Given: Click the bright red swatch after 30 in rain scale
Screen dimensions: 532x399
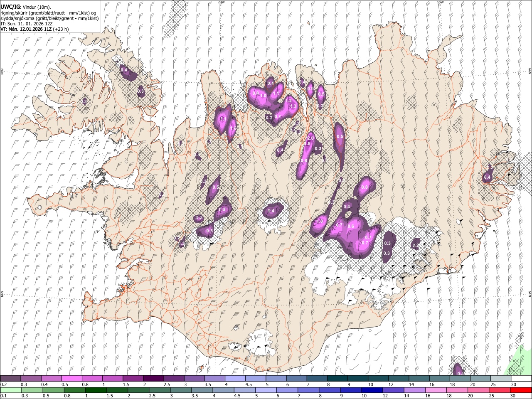Looking at the screenshot, I should click(x=521, y=390).
